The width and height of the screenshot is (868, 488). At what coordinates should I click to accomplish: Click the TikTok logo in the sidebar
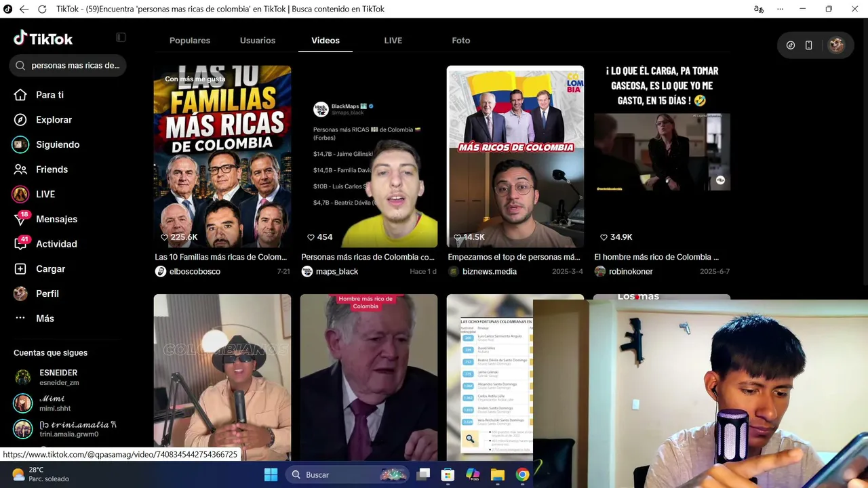click(43, 39)
